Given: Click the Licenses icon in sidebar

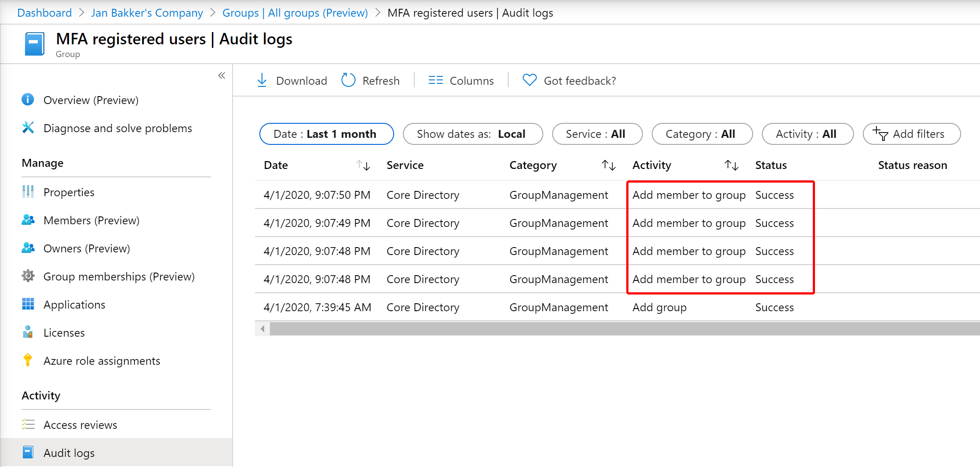Looking at the screenshot, I should click(x=28, y=332).
